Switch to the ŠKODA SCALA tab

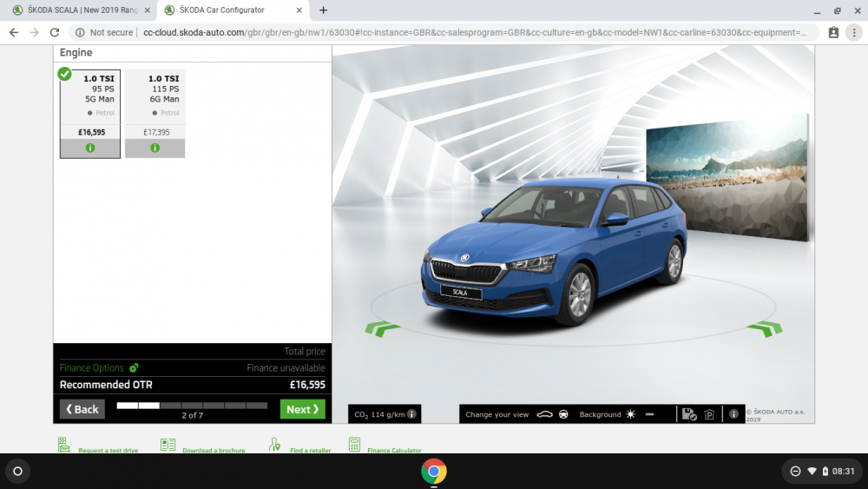tap(82, 10)
